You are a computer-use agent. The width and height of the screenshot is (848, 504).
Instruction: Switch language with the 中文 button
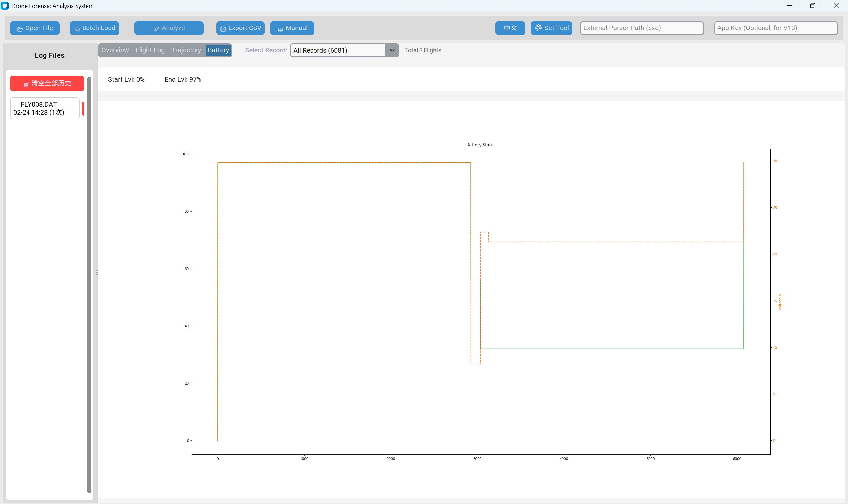pos(510,28)
